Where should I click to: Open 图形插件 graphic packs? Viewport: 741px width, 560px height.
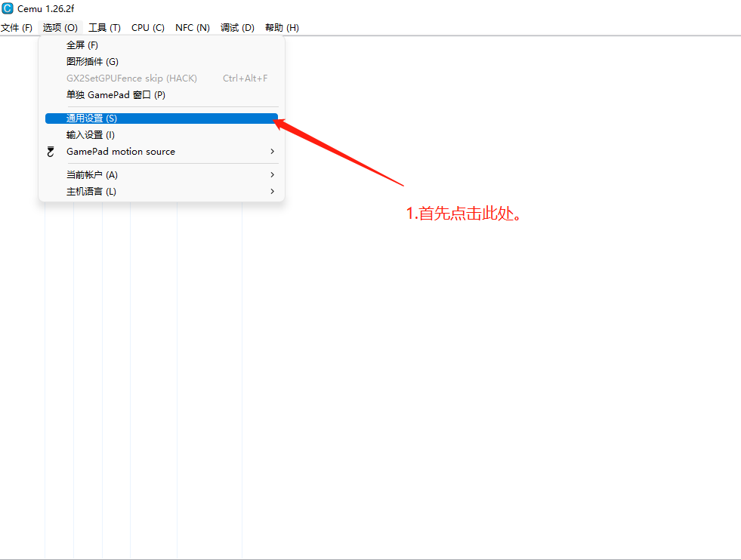tap(91, 61)
